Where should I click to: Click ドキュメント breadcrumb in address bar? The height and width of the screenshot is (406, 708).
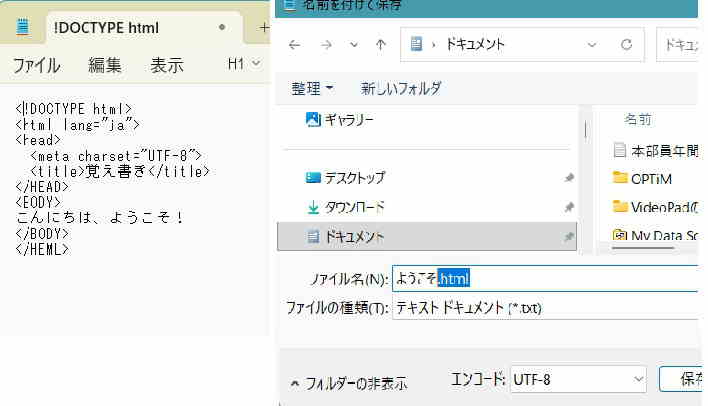pos(475,44)
